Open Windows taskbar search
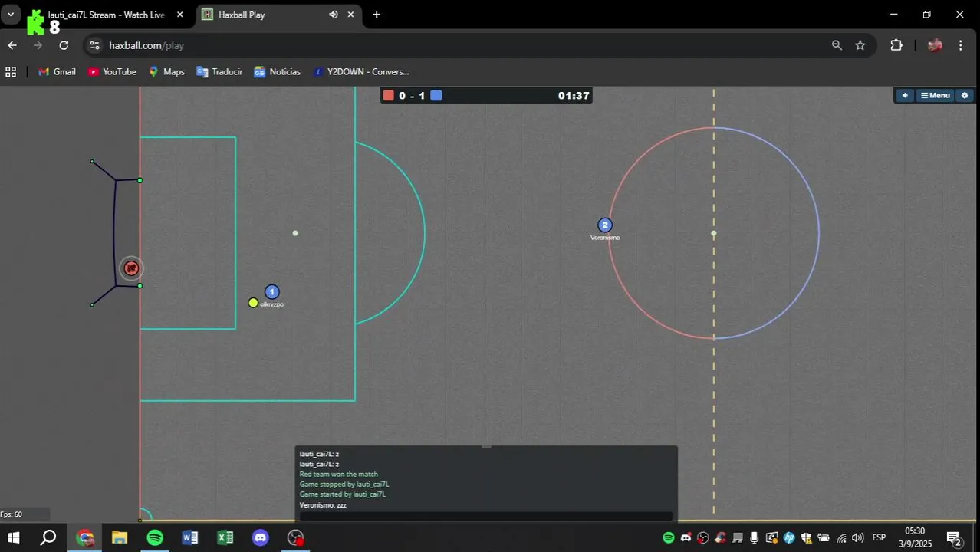 (48, 537)
